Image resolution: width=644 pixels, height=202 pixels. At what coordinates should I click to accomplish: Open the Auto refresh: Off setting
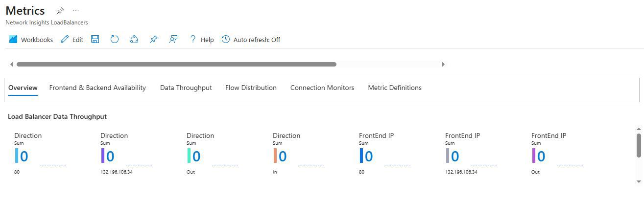pyautogui.click(x=251, y=40)
